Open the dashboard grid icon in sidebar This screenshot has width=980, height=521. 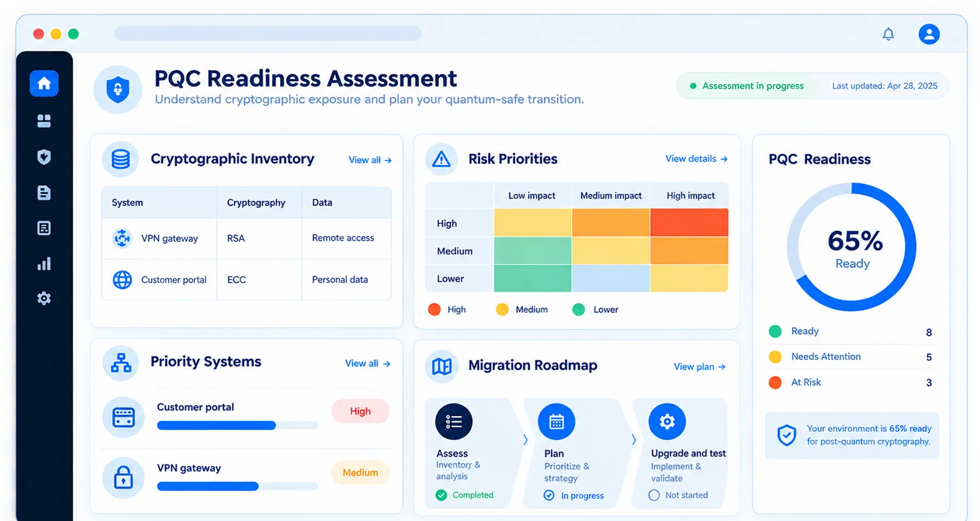click(x=44, y=121)
